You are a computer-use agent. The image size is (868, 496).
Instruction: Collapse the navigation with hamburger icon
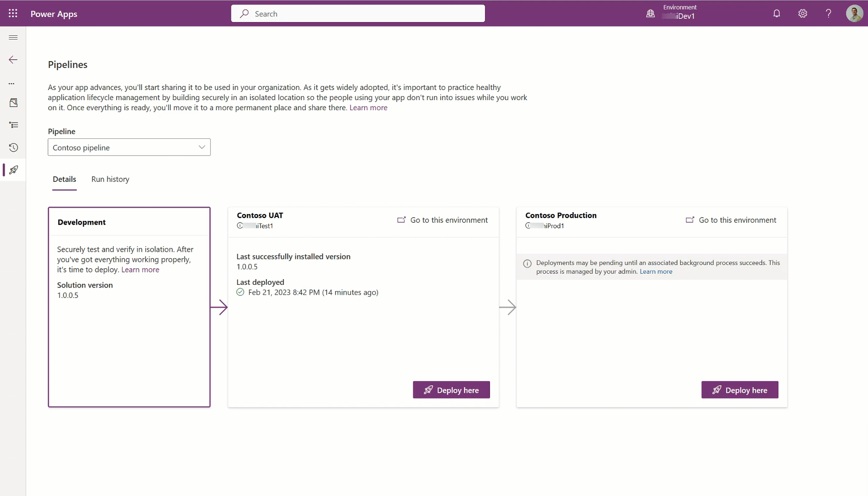[13, 37]
